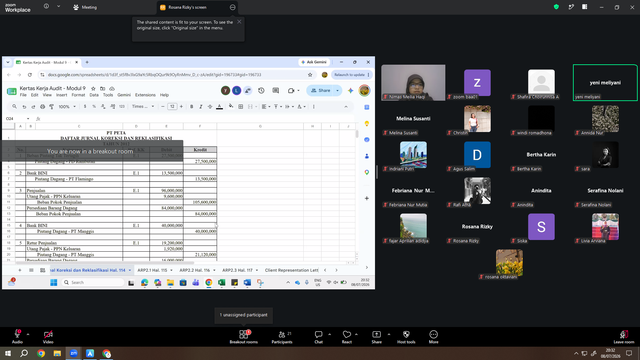Toggle italic formatting in Sheets

pos(201,107)
